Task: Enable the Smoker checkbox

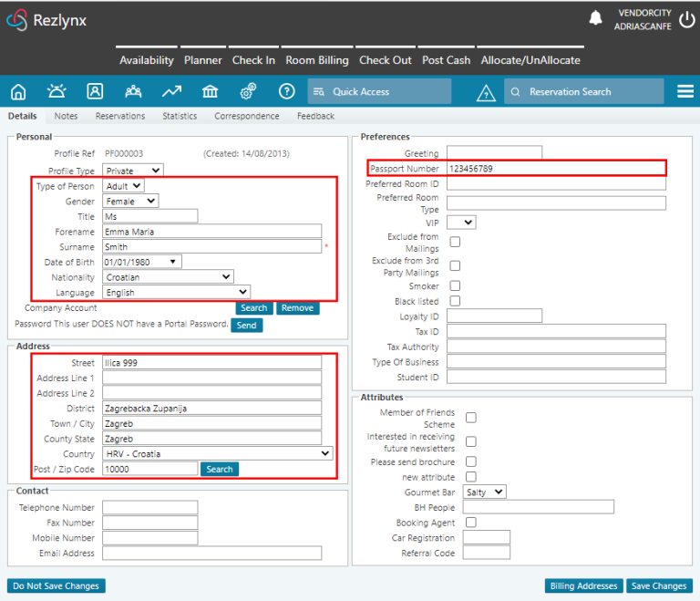Action: coord(455,286)
